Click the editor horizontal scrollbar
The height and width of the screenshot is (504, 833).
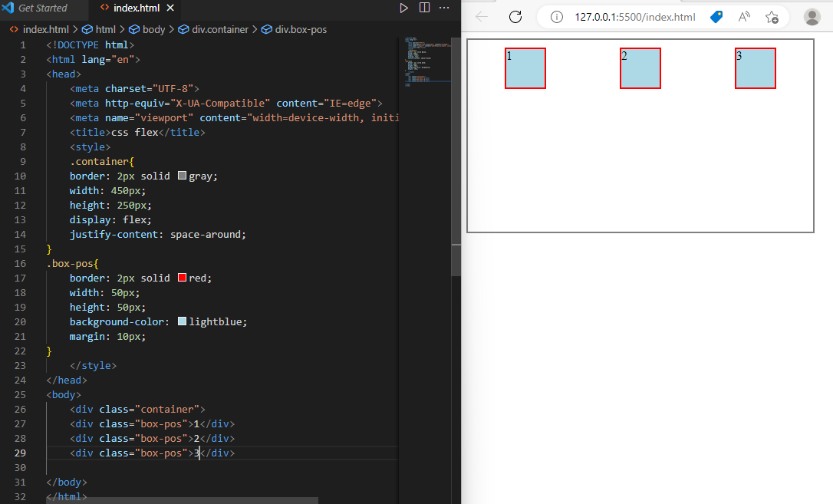tap(183, 500)
